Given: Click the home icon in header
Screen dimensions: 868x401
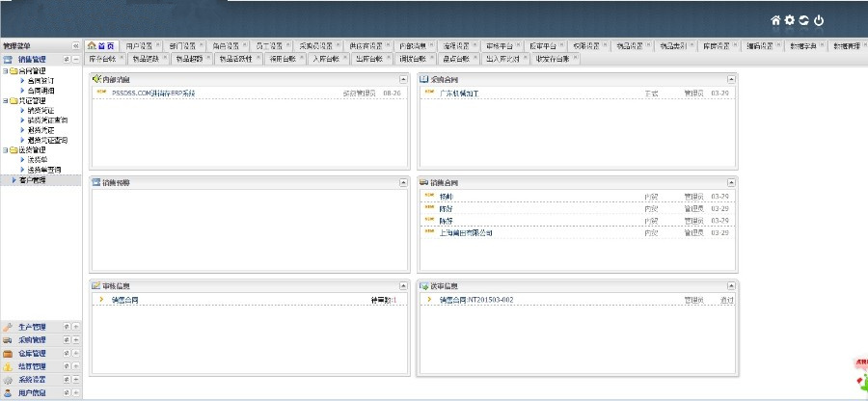Looking at the screenshot, I should 775,20.
